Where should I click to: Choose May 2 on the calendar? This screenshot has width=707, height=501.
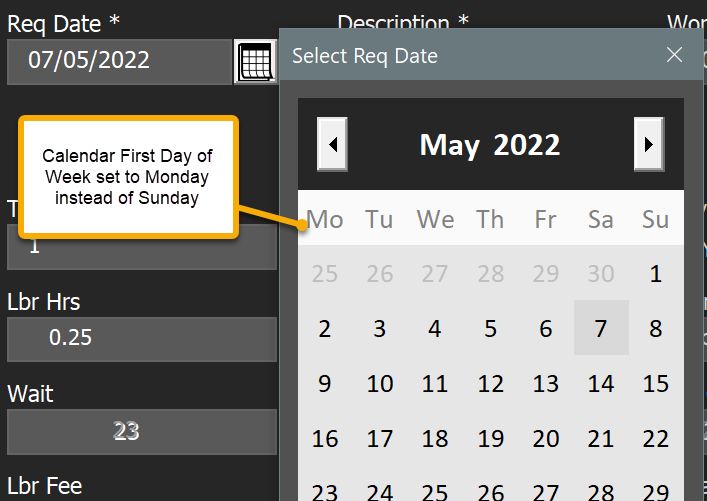[x=325, y=328]
